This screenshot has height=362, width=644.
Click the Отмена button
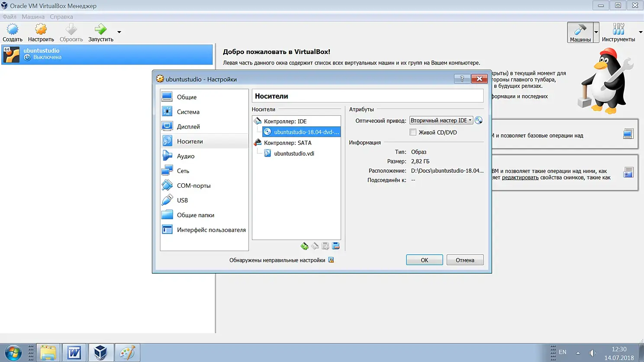[465, 260]
